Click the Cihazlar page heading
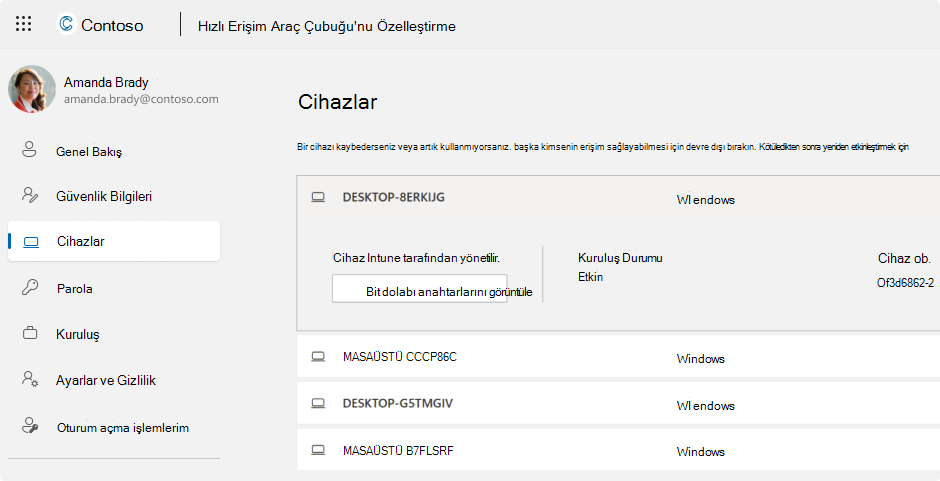The width and height of the screenshot is (940, 481). pos(338,102)
